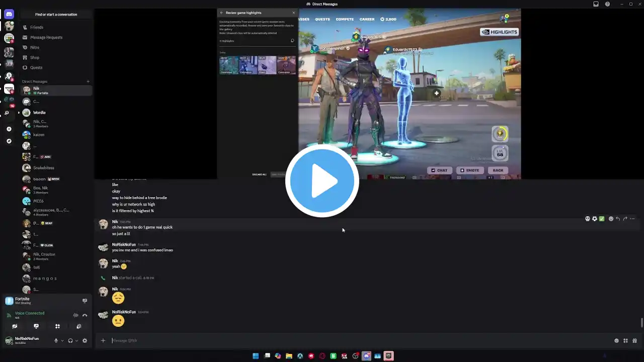Open the m a n g o s conversation
Screen dimensions: 644x362
pos(56,279)
